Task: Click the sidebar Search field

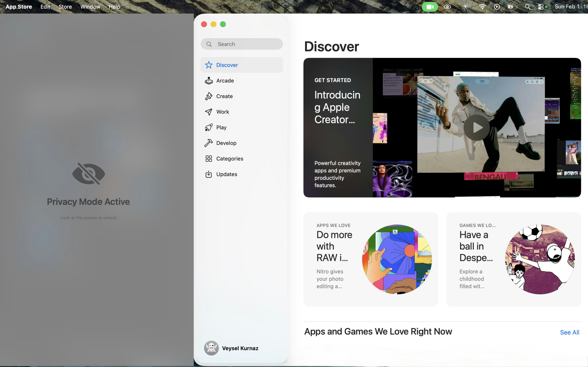Action: pyautogui.click(x=242, y=44)
